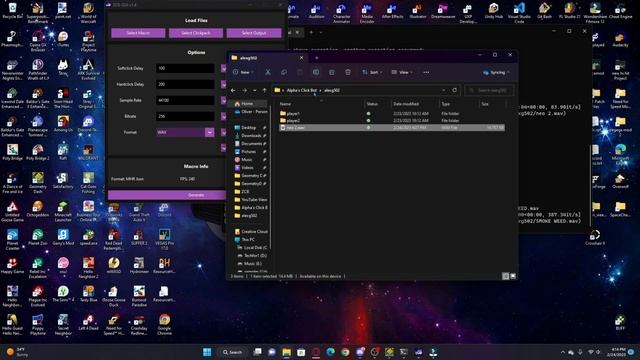Focus the Bitrate input field
The height and width of the screenshot is (360, 640).
(x=185, y=116)
